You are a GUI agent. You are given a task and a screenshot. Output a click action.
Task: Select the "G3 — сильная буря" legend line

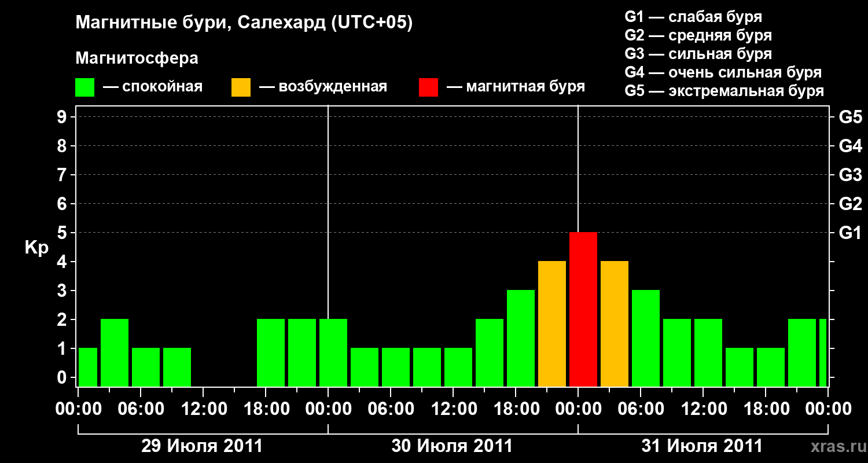tap(698, 54)
